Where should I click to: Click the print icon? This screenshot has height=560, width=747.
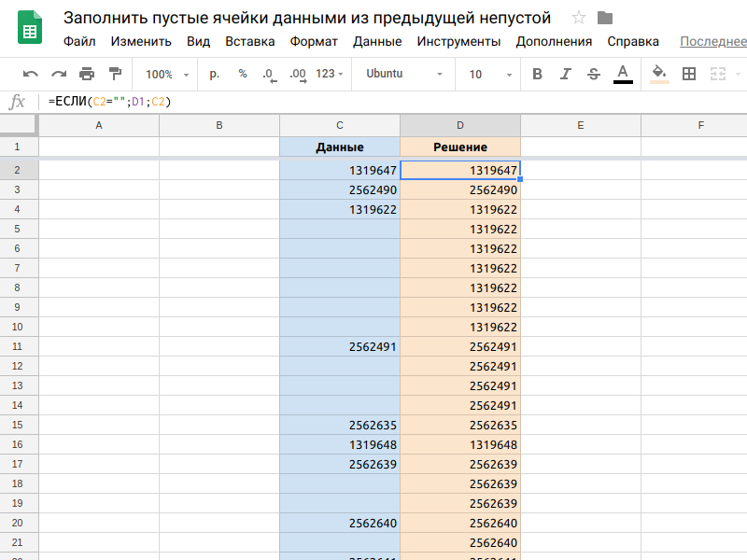(87, 75)
